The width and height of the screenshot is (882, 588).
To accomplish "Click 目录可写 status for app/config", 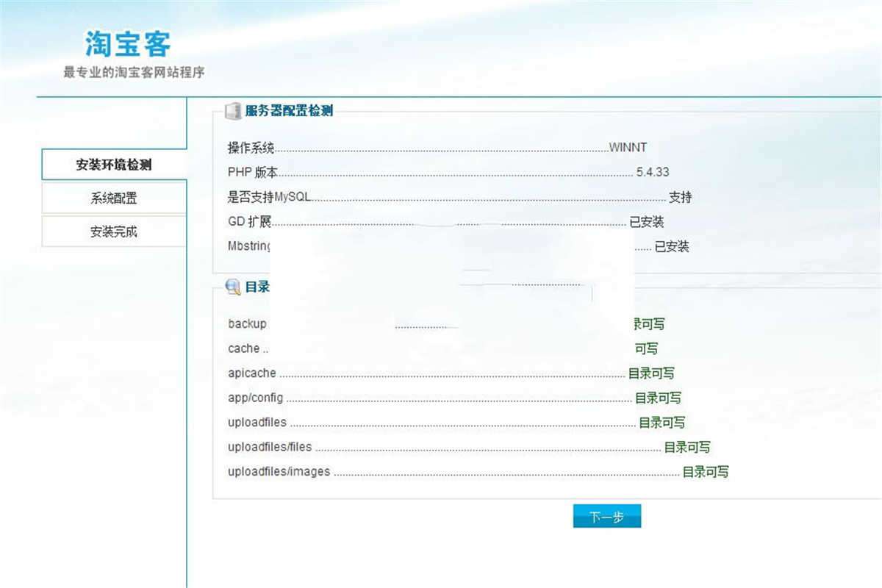I will [x=658, y=398].
